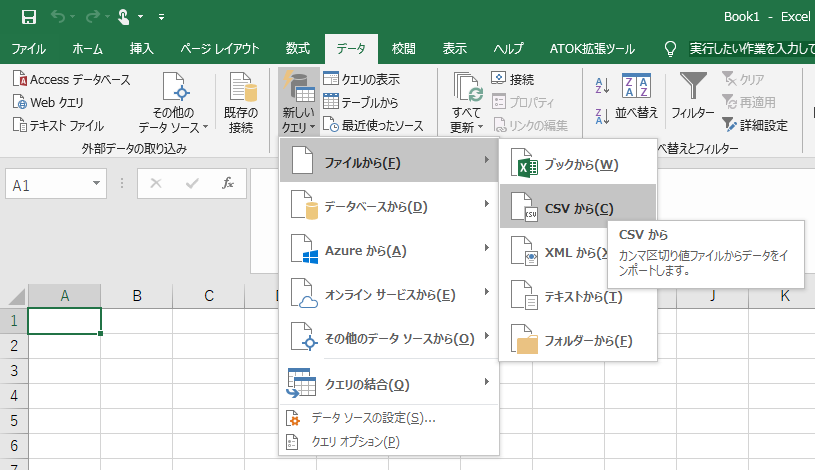
Task: Click the 実行したい作業を入力 search box
Action: (751, 49)
